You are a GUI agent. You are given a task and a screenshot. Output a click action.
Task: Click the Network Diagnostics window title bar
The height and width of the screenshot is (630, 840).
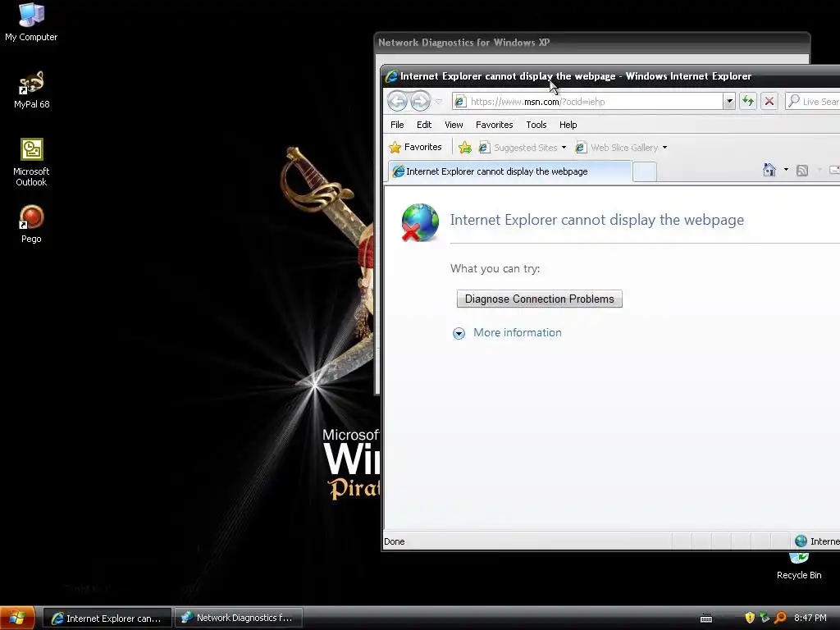(591, 43)
